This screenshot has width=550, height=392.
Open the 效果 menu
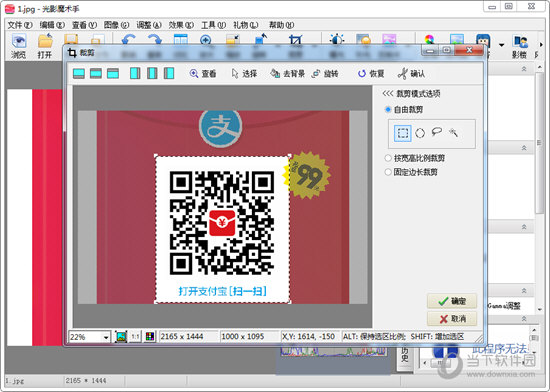pos(181,25)
